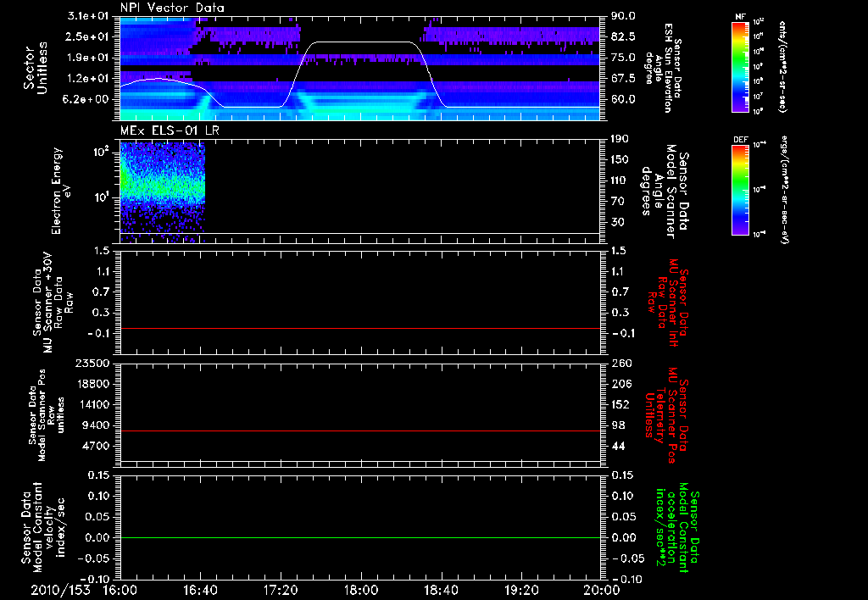The image size is (868, 600).
Task: Click the "MU Scanner +30V Raw Data" axis label
Action: pyautogui.click(x=53, y=303)
